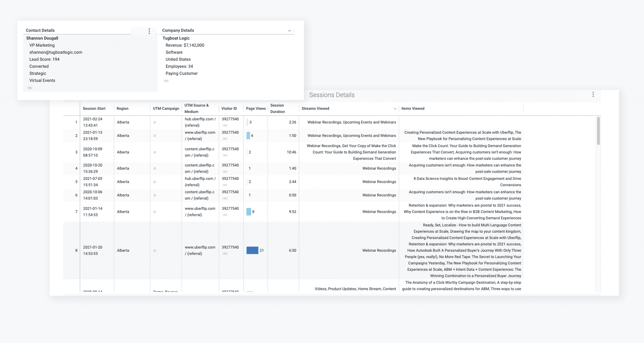Open Sessions Details three-dot menu
Image resolution: width=644 pixels, height=343 pixels.
593,94
